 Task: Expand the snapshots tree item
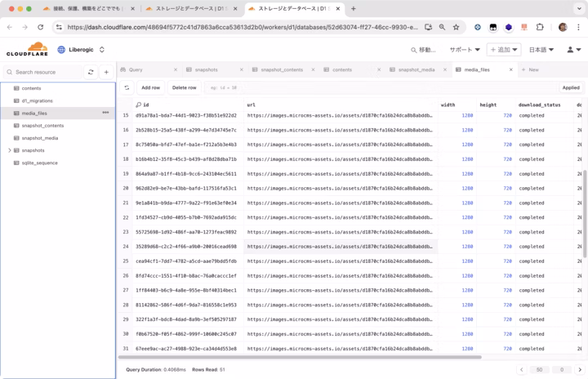click(x=10, y=150)
